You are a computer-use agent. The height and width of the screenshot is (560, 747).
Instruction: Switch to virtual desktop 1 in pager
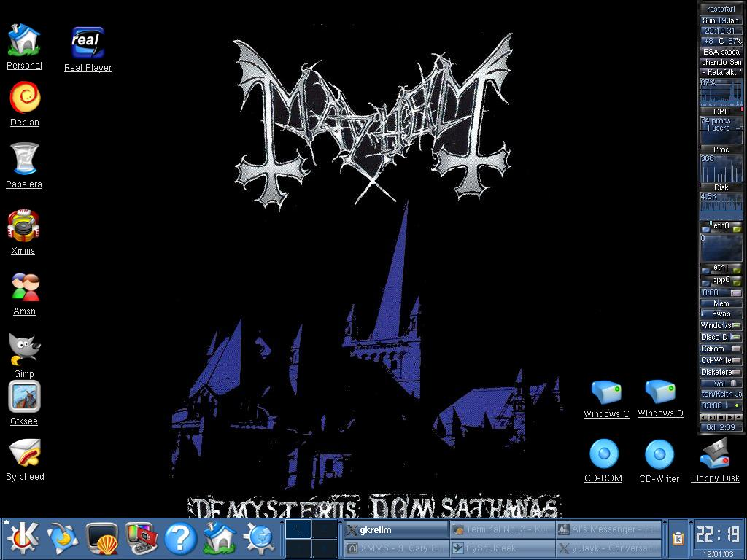pyautogui.click(x=298, y=529)
